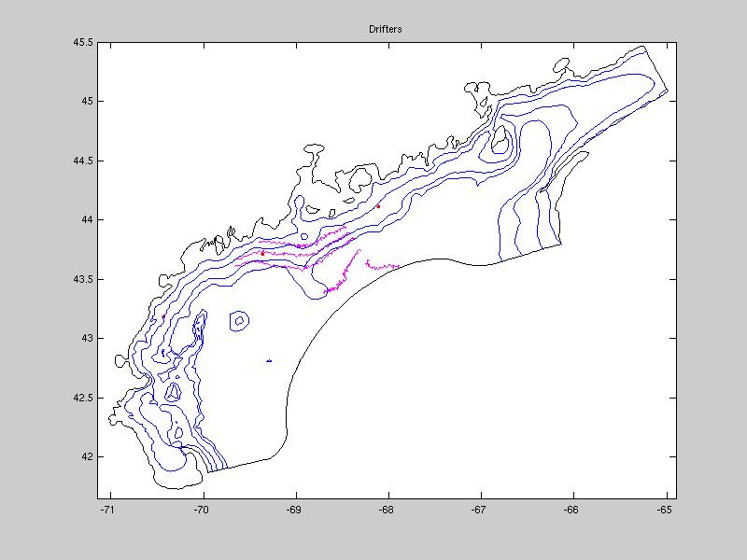Click the x-axis label -65
The height and width of the screenshot is (560, 747).
[x=664, y=510]
